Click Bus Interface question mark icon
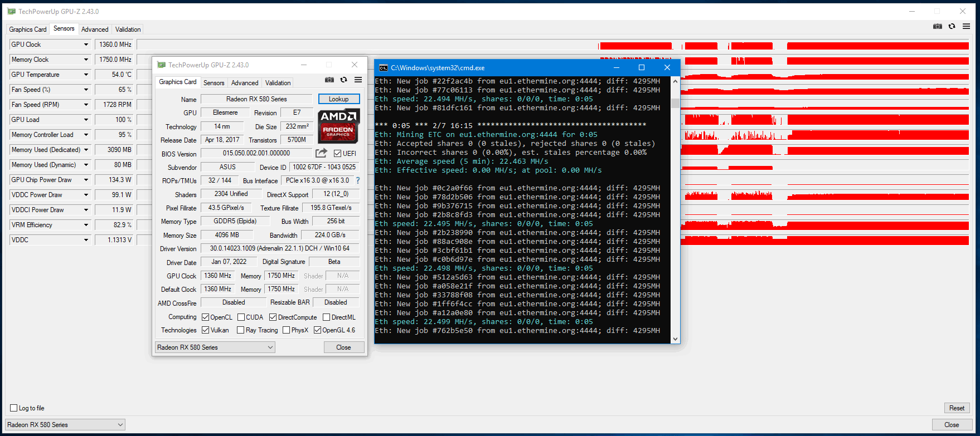980x436 pixels. (358, 180)
